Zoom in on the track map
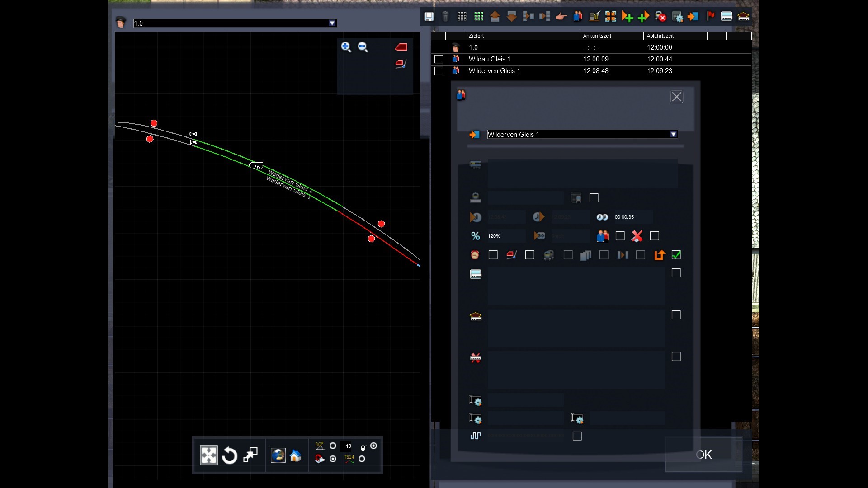Screen dimensions: 868x488 coord(346,47)
